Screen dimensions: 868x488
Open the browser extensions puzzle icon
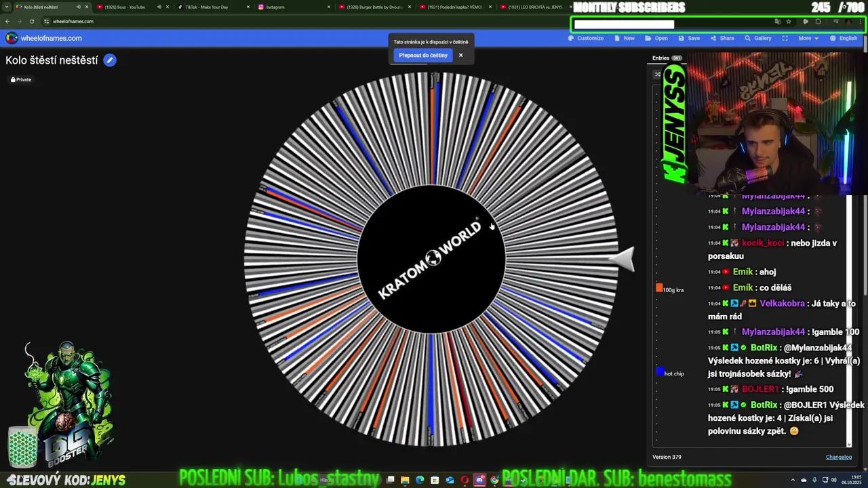tap(818, 21)
